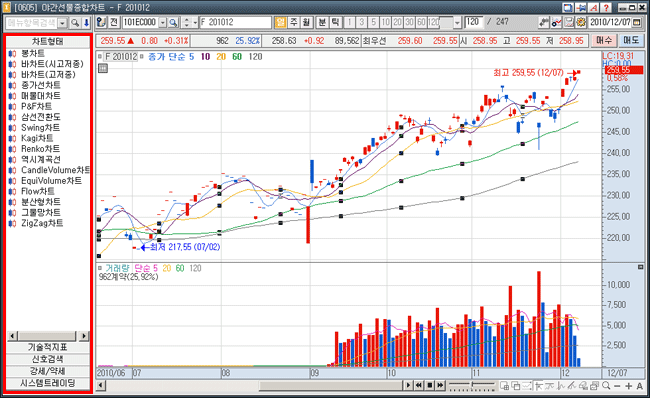Click the 매수 buy button
Viewport: 650px width, 398px height.
604,41
